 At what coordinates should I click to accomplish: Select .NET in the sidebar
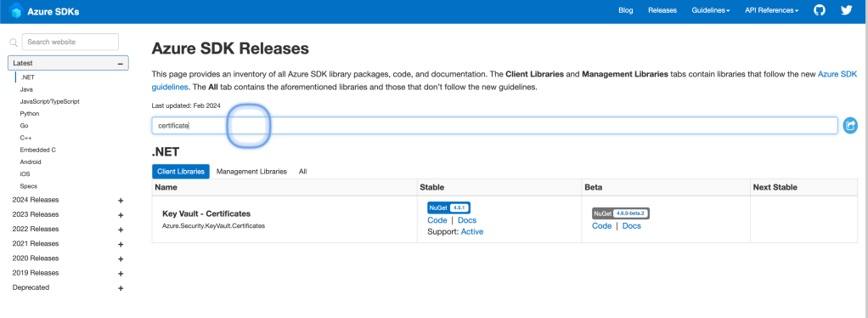pos(27,77)
